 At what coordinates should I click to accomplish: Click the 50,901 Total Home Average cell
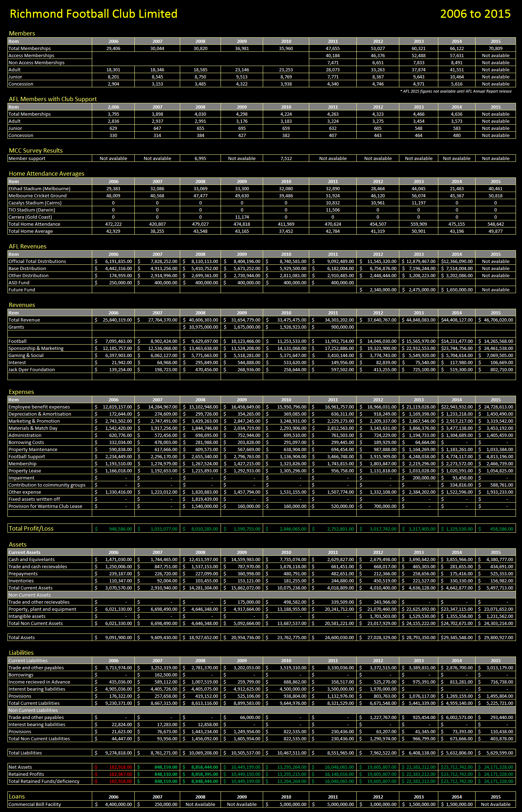(418, 231)
